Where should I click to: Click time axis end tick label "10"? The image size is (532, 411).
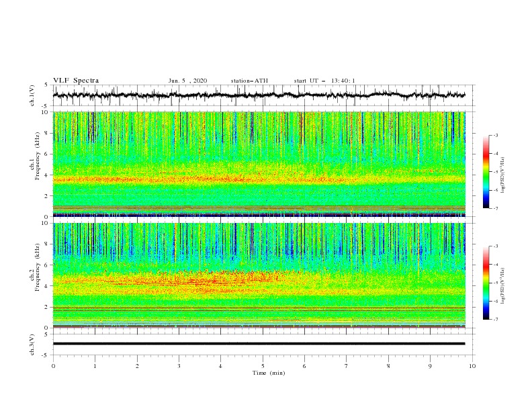[472, 366]
